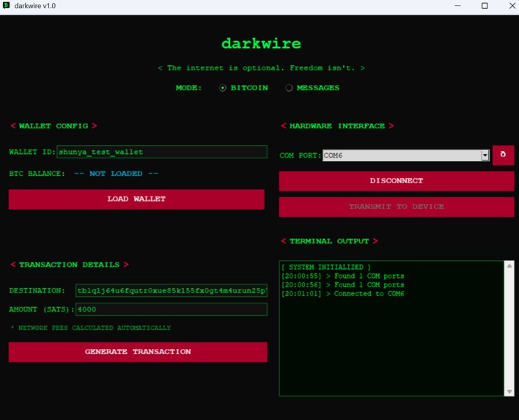
Task: Click terminal output scrollbar up arrow
Action: coord(509,266)
